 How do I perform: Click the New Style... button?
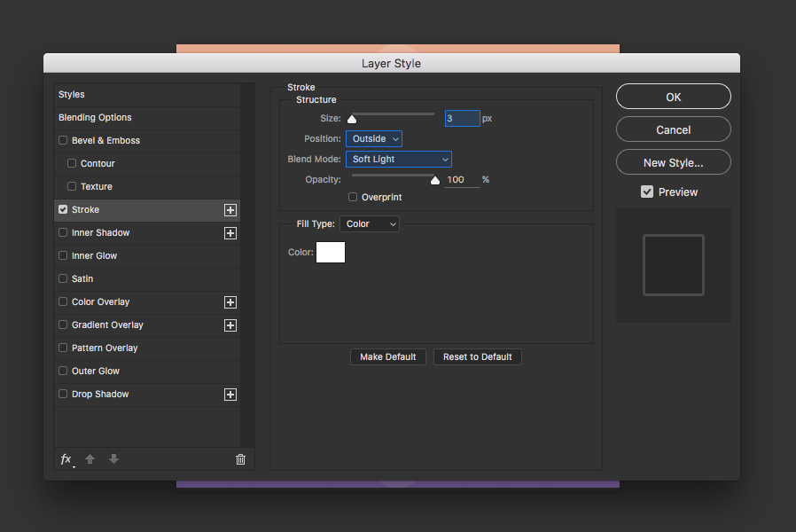coord(674,162)
